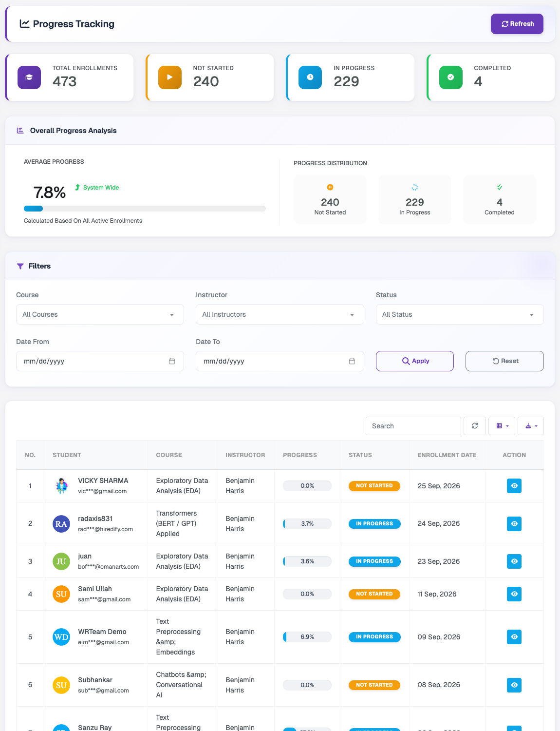The width and height of the screenshot is (560, 731).
Task: View details for Sami Ullah enrollment
Action: click(x=514, y=594)
